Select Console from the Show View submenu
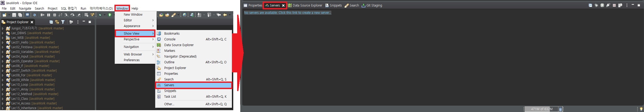The image size is (644, 112). [x=194, y=39]
